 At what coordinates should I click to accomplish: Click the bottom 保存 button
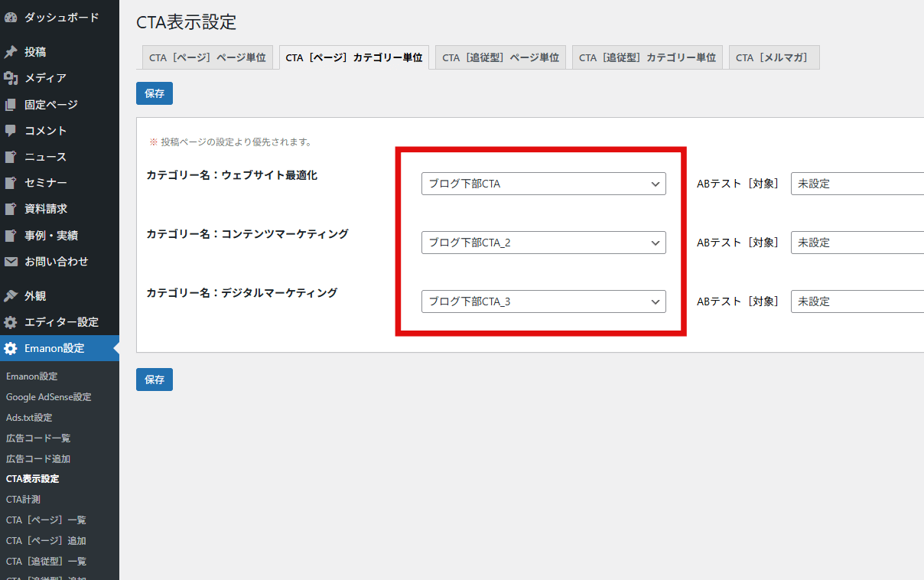(154, 379)
